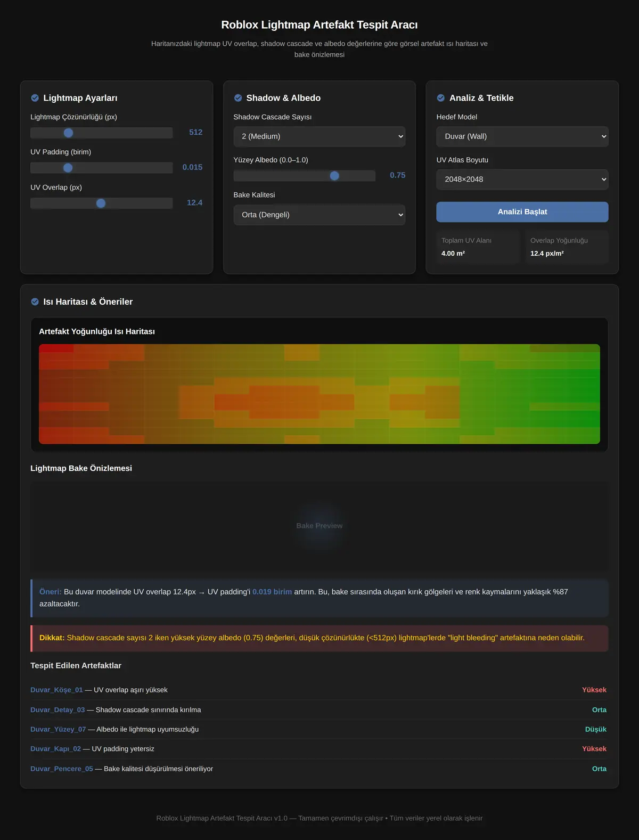
Task: Click the Orta badge on Duvar_Detay_03 row
Action: point(599,710)
